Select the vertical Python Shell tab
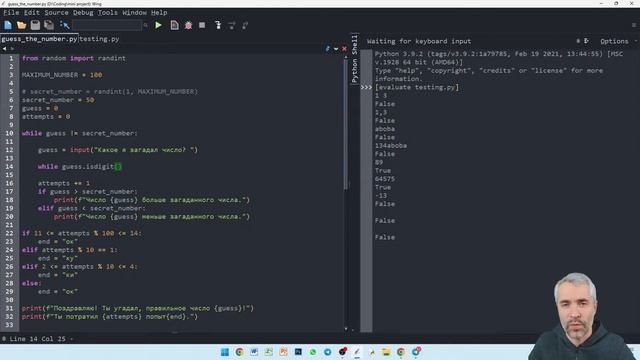The height and width of the screenshot is (360, 640). [354, 59]
